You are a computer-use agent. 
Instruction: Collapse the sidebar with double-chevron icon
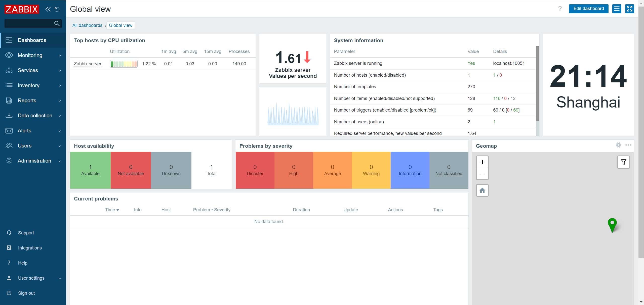48,9
